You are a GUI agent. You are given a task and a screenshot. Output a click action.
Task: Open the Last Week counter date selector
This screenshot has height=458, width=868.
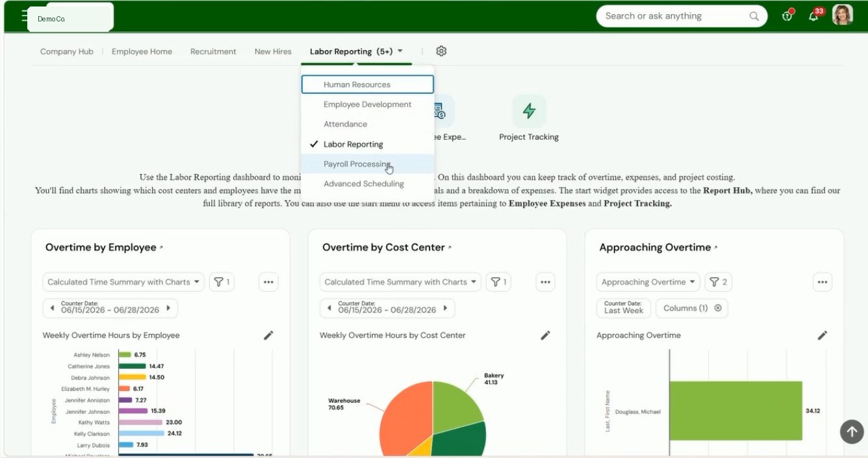[623, 308]
